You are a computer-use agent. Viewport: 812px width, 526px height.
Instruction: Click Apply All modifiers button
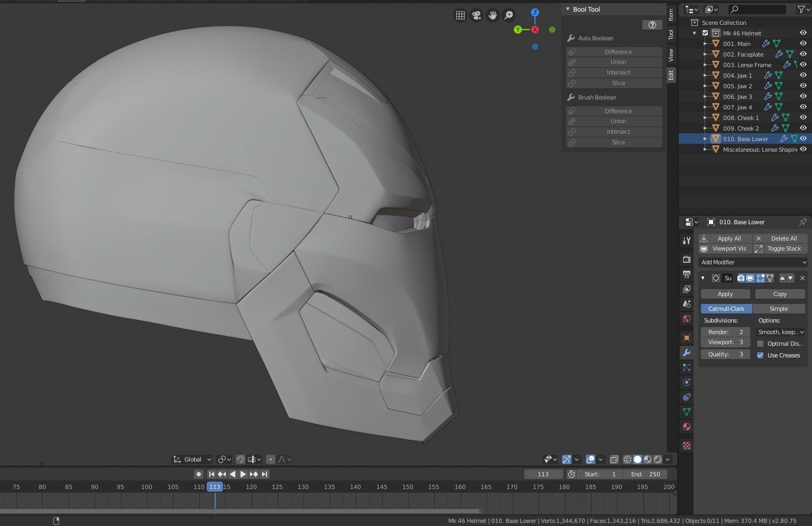[x=725, y=238]
